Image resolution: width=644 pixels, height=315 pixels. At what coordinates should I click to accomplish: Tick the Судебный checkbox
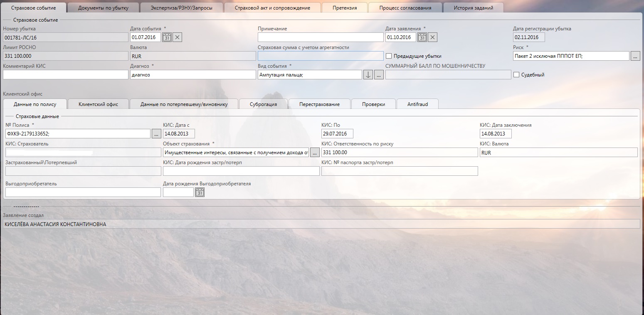point(516,75)
